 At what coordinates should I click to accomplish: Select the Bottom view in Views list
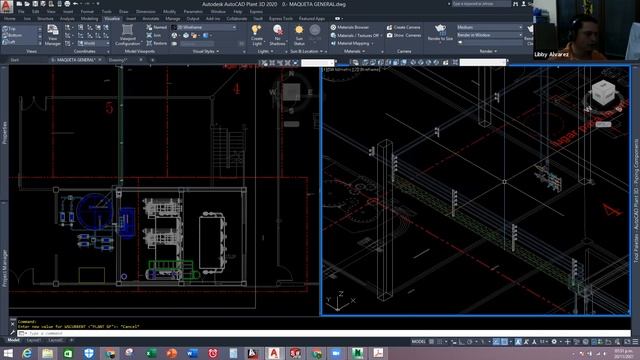pyautogui.click(x=12, y=36)
